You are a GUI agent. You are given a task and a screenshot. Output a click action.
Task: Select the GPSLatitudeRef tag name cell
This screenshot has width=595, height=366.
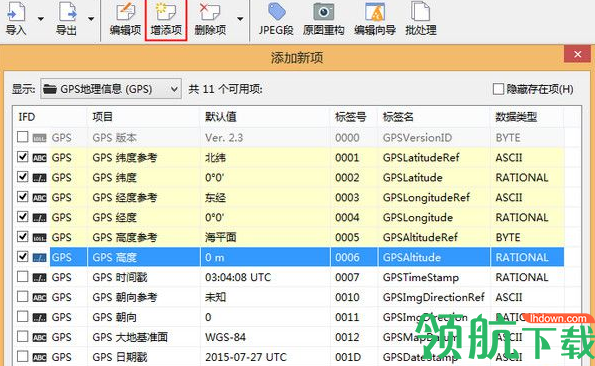[421, 157]
